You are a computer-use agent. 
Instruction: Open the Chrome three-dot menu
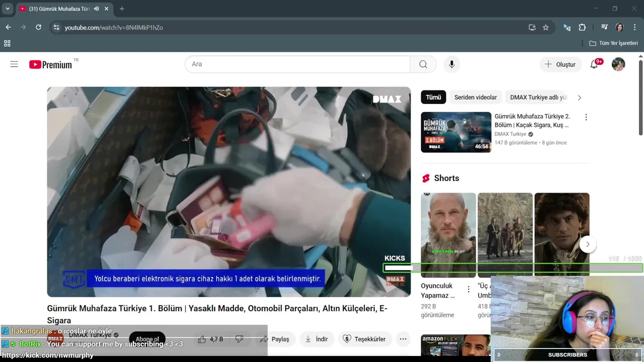[634, 27]
